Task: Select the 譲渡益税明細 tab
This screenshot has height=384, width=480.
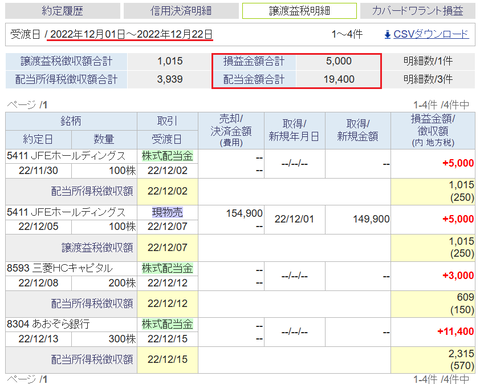Action: point(299,11)
